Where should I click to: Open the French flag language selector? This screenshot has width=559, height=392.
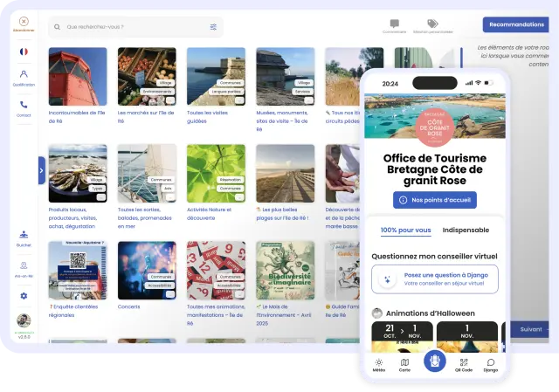click(x=24, y=52)
